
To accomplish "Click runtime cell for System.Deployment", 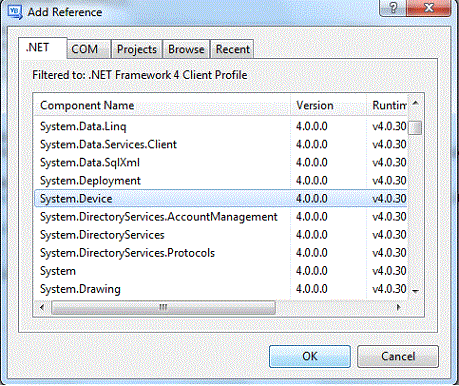I will tap(389, 180).
